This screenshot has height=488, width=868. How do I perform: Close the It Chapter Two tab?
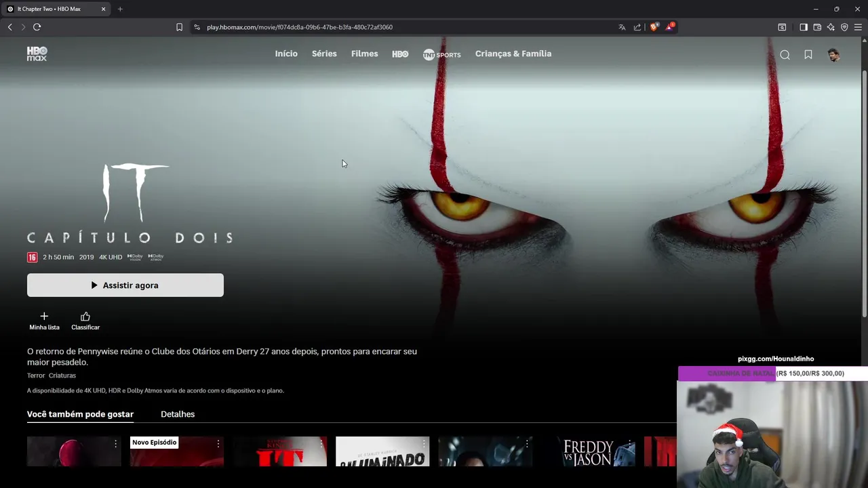coord(103,9)
